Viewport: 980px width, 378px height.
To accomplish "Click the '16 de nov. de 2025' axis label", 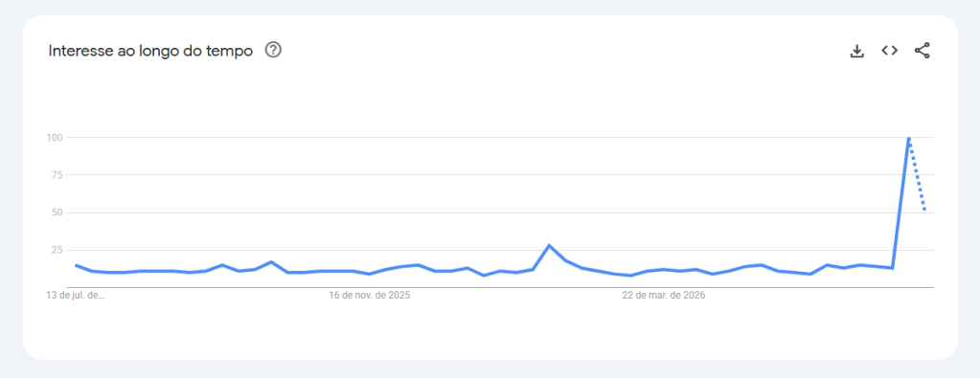I will tap(370, 296).
